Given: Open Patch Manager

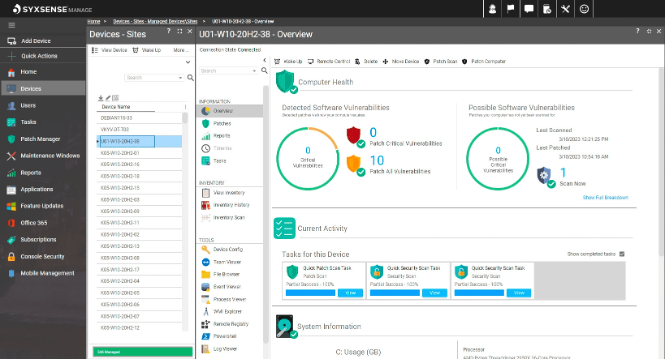Looking at the screenshot, I should click(40, 139).
